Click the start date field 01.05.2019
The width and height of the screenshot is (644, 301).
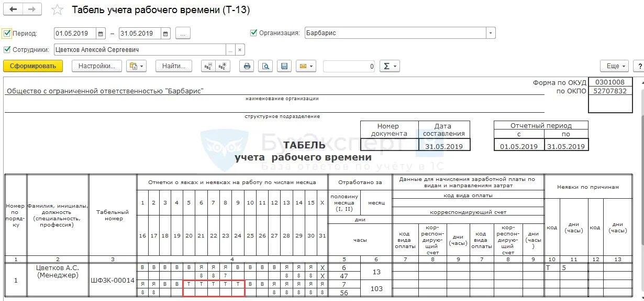pyautogui.click(x=75, y=34)
